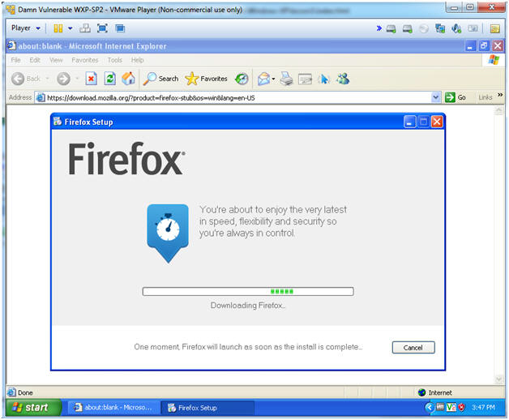This screenshot has height=420, width=509.
Task: Click the History icon in IE toolbar
Action: (242, 79)
